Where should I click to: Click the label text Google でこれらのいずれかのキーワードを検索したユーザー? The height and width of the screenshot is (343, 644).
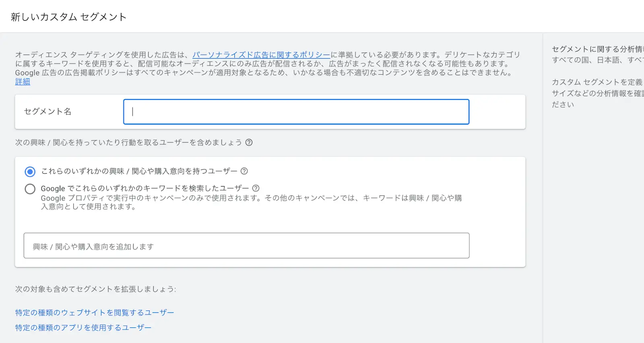click(145, 189)
